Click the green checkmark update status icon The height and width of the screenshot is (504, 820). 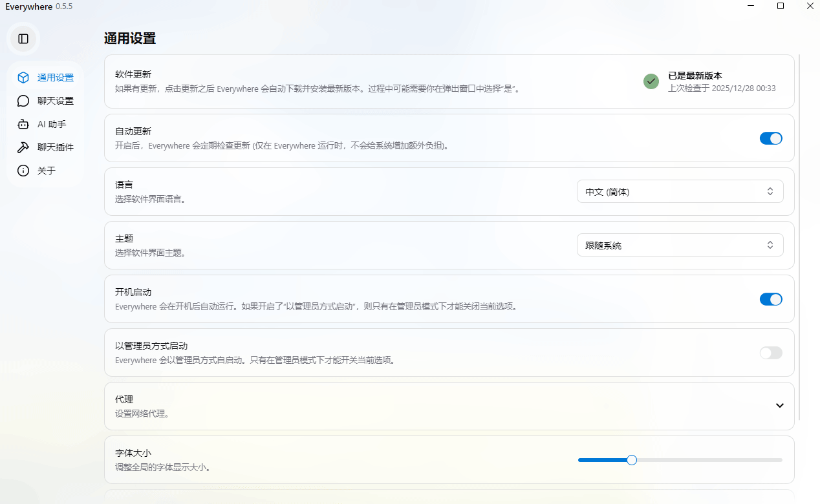651,81
